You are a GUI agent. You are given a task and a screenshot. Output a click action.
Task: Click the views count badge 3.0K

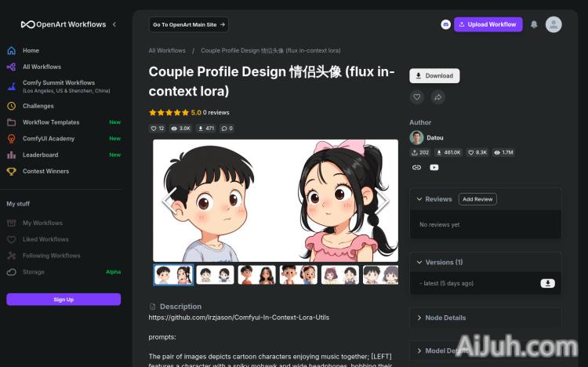(x=181, y=129)
